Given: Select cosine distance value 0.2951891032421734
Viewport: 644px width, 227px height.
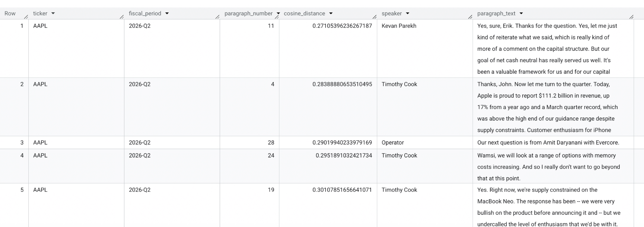Looking at the screenshot, I should point(344,155).
